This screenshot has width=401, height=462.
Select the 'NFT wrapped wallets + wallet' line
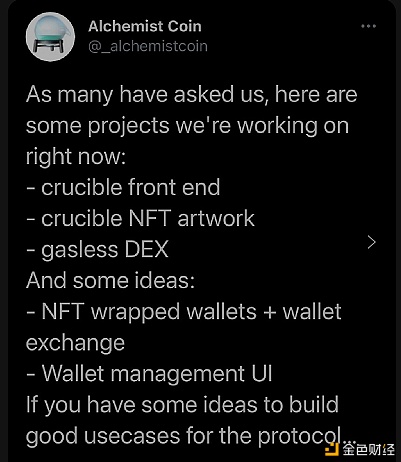click(184, 312)
